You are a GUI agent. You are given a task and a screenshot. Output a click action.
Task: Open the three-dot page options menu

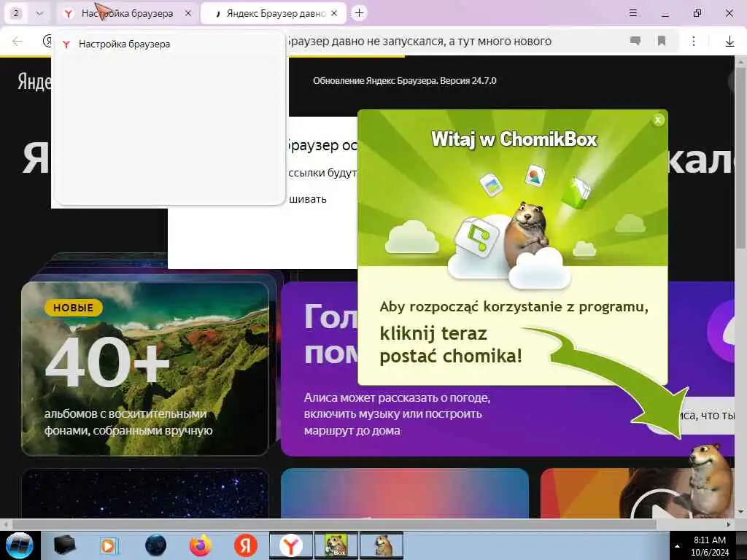tap(694, 42)
